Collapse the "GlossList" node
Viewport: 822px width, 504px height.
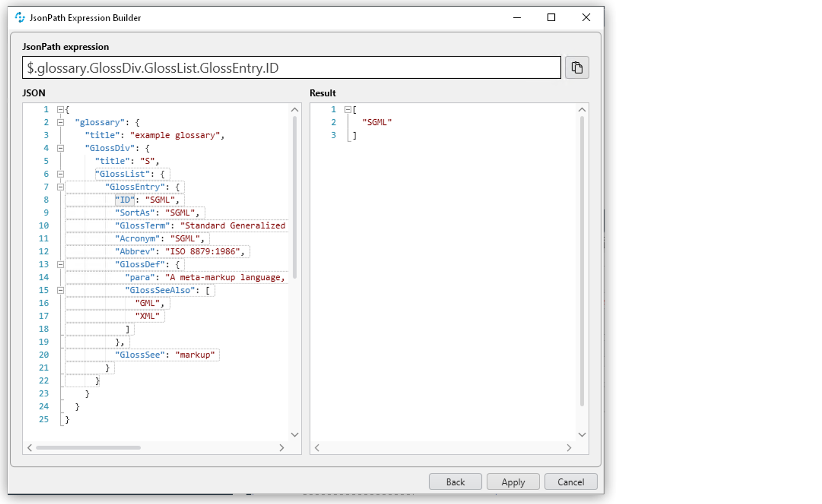coord(60,174)
